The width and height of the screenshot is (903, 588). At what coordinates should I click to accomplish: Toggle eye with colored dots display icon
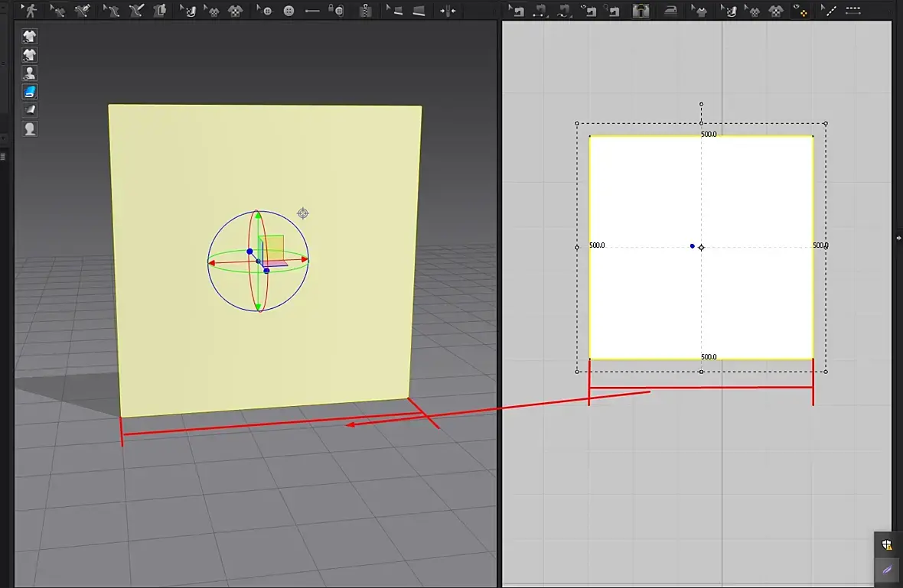tap(800, 11)
